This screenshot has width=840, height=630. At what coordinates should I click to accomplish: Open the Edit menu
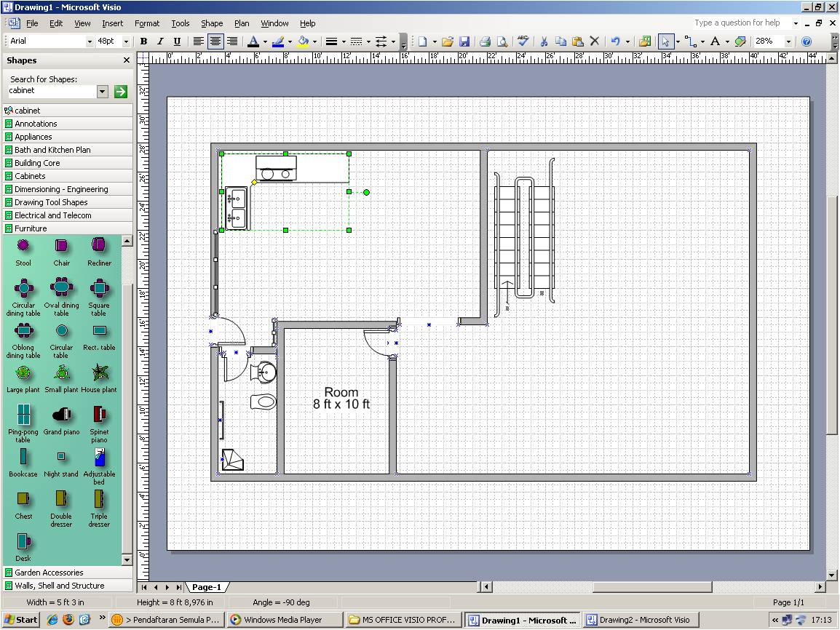56,23
